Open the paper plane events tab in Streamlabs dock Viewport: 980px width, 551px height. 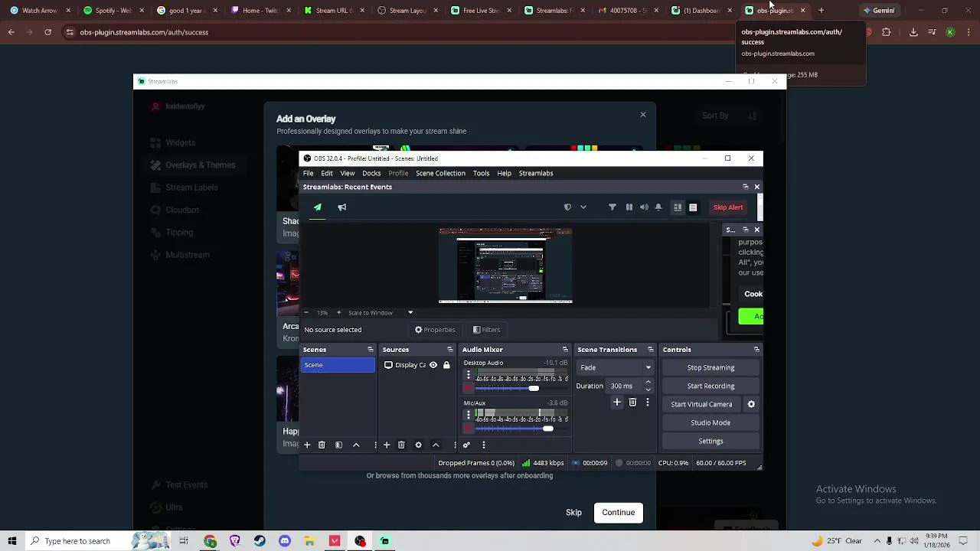point(317,207)
